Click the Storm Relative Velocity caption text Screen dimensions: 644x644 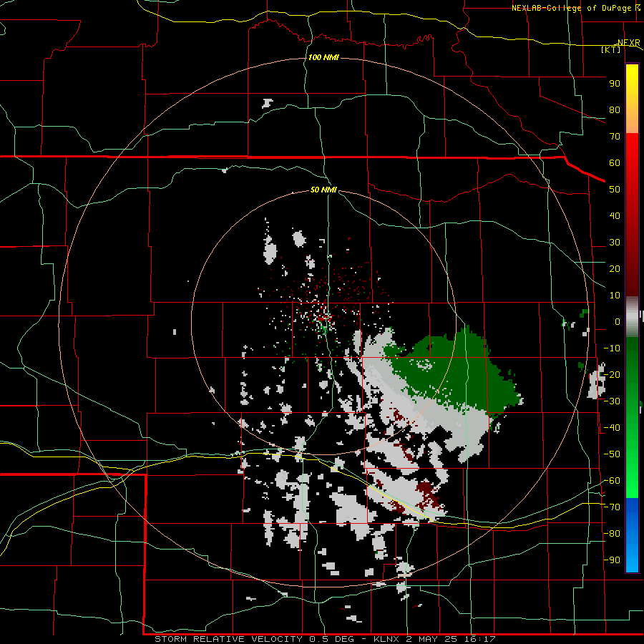325,639
